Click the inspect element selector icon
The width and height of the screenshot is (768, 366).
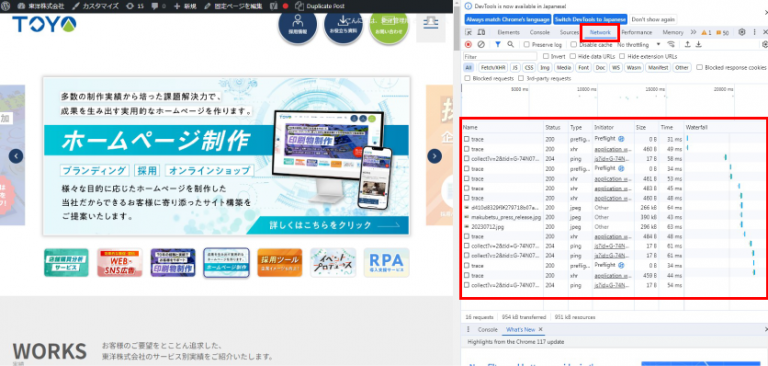point(468,32)
